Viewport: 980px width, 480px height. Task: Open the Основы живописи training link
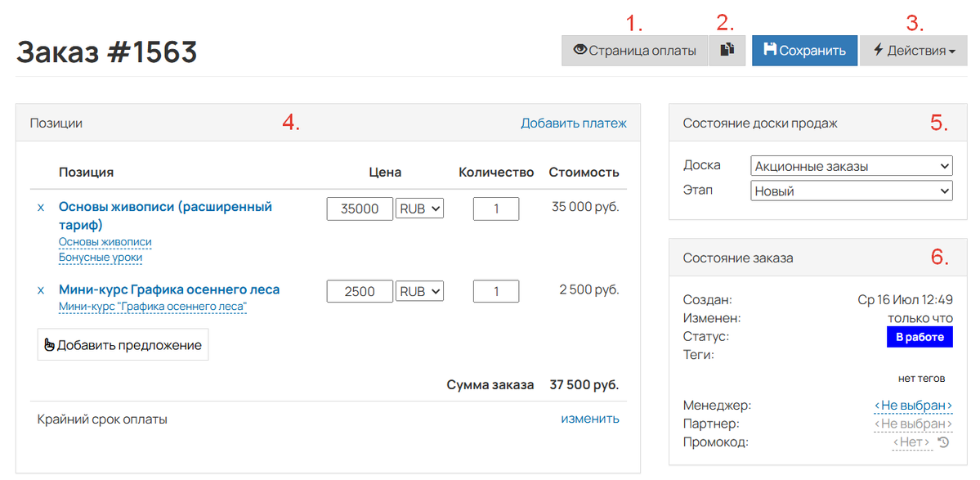(x=105, y=242)
